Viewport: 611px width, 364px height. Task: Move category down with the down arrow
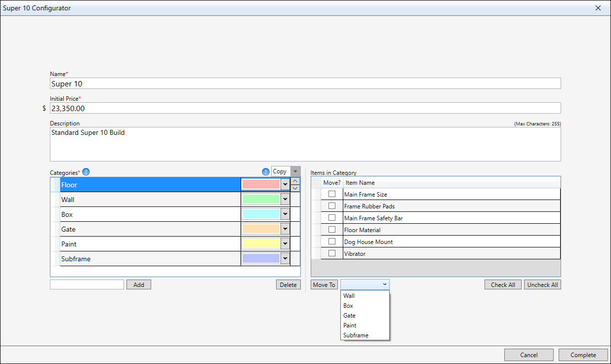pyautogui.click(x=295, y=188)
